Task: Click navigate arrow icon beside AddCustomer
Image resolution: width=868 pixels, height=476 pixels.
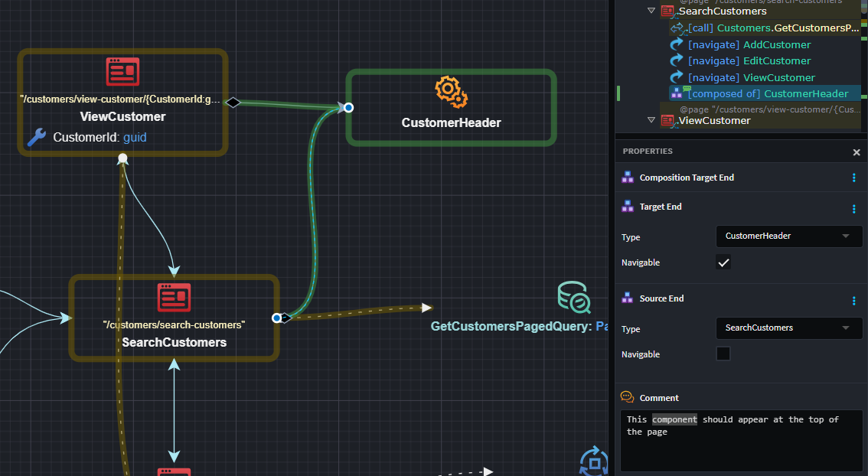Action: (677, 44)
